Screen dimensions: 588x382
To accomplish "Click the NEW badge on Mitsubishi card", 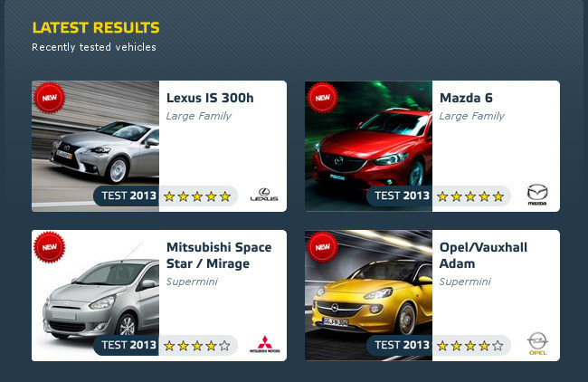I will coord(50,247).
